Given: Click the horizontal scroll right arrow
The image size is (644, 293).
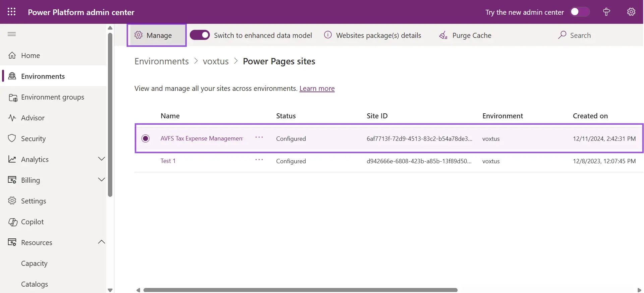Looking at the screenshot, I should pyautogui.click(x=639, y=290).
